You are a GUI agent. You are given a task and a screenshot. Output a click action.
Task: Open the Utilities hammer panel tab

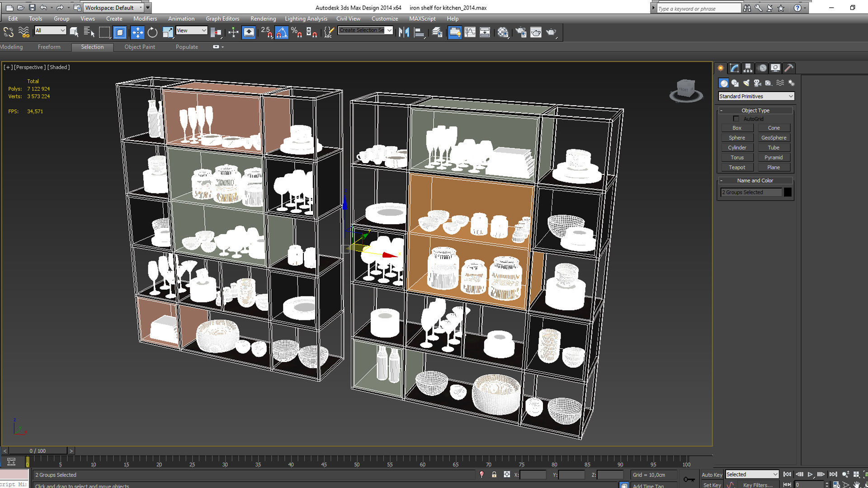pyautogui.click(x=789, y=68)
